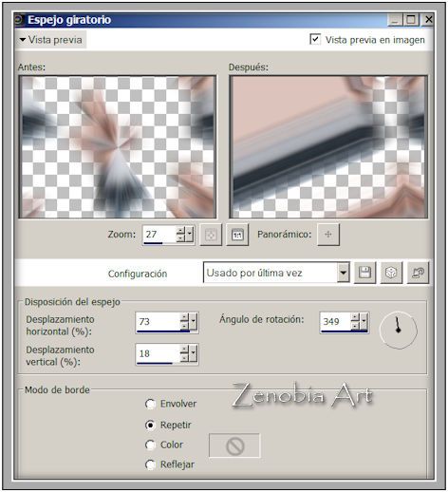Click the zoom to 100% icon
The height and width of the screenshot is (492, 448).
click(237, 235)
